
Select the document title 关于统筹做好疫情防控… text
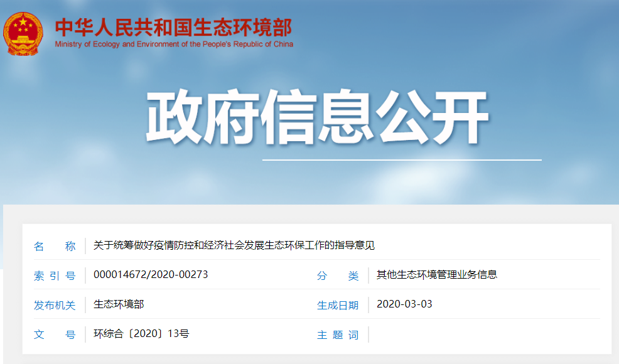(x=234, y=245)
